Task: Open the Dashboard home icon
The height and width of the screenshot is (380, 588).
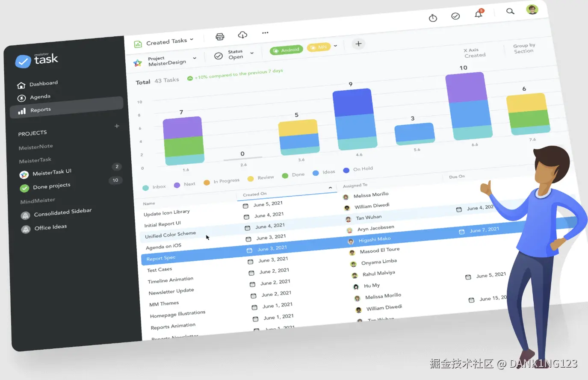Action: point(21,85)
